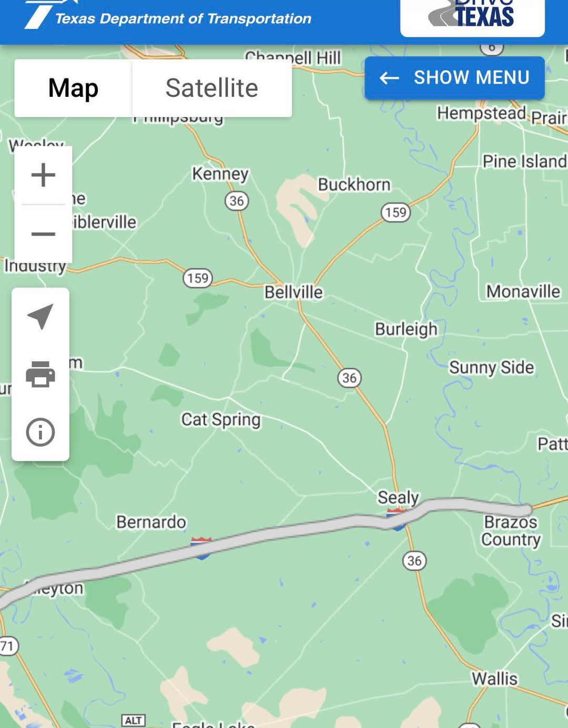Zoom out with the minus button
The image size is (568, 728).
[43, 234]
